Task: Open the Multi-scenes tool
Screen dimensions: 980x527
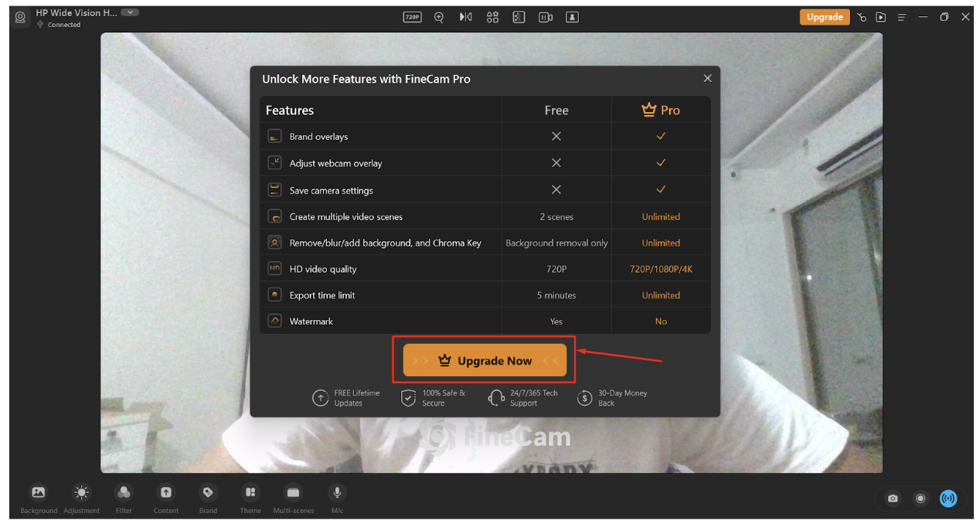Action: (293, 498)
